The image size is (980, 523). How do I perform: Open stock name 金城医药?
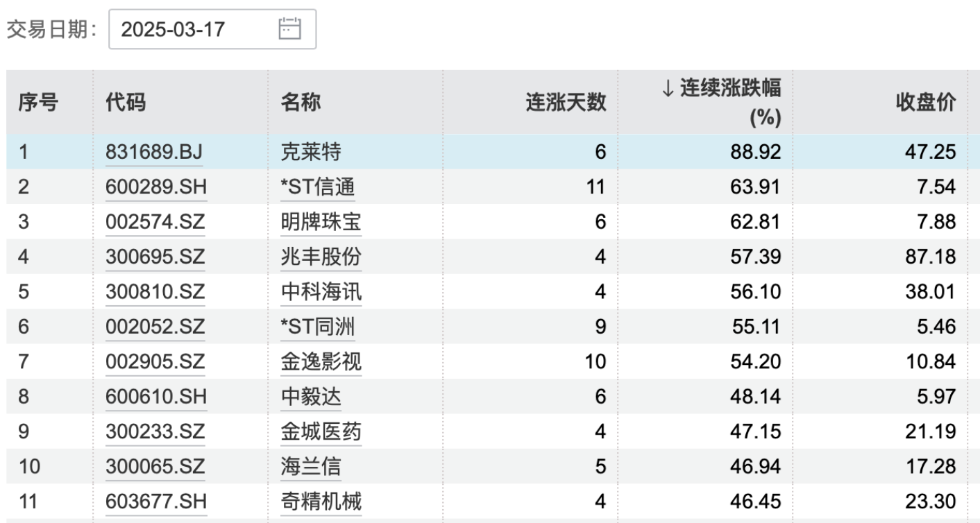click(321, 431)
